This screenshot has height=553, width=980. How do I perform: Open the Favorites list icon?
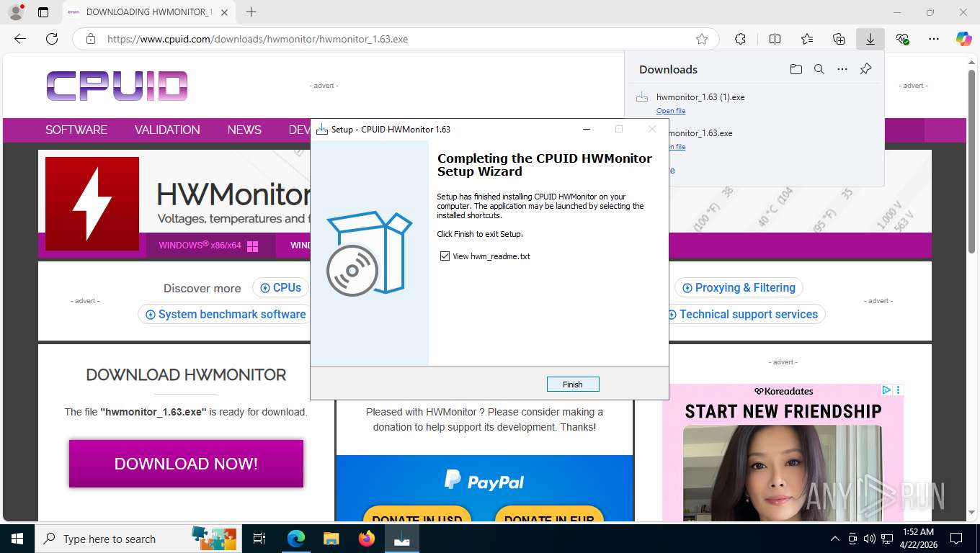[807, 39]
